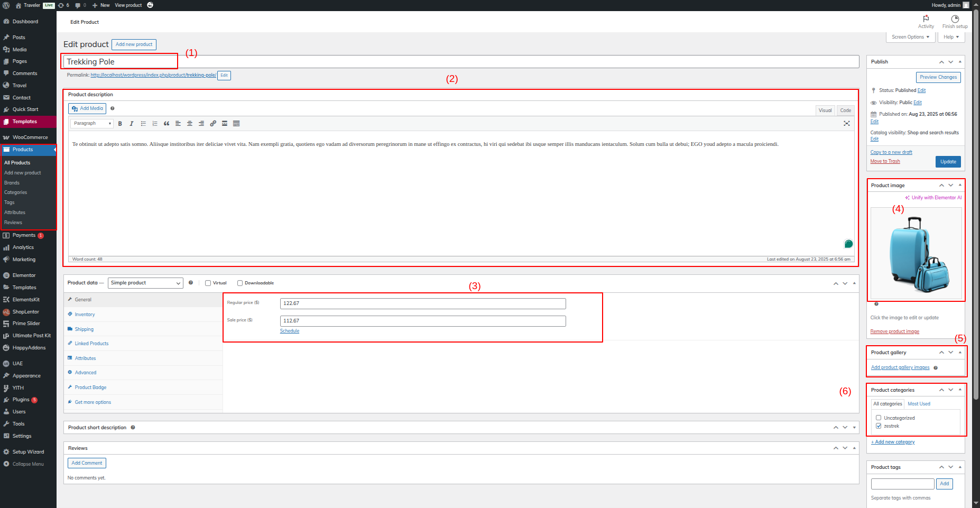The image size is (980, 508).
Task: Align text center in editor toolbar
Action: 190,124
